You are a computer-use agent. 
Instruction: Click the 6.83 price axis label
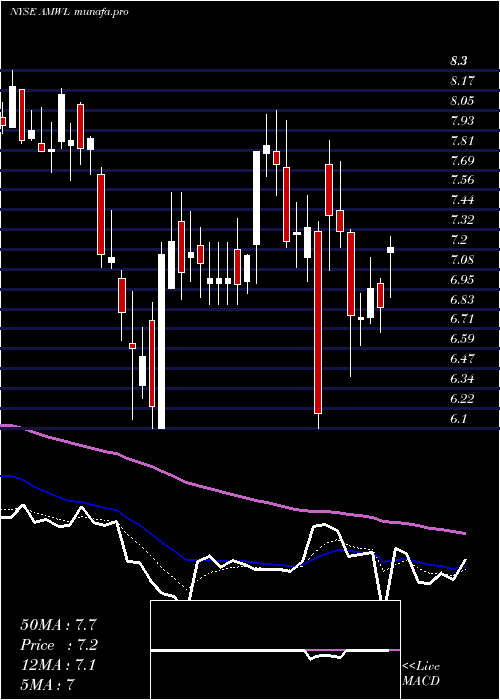pos(462,299)
